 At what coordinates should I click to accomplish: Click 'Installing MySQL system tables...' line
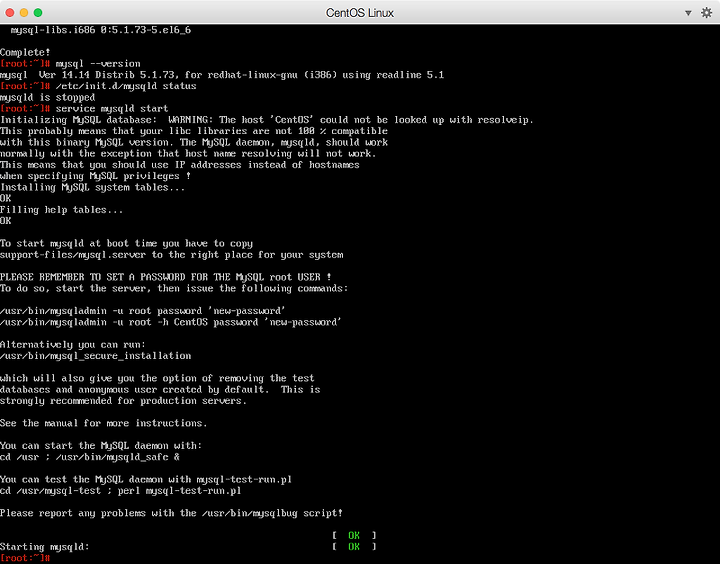click(x=92, y=187)
